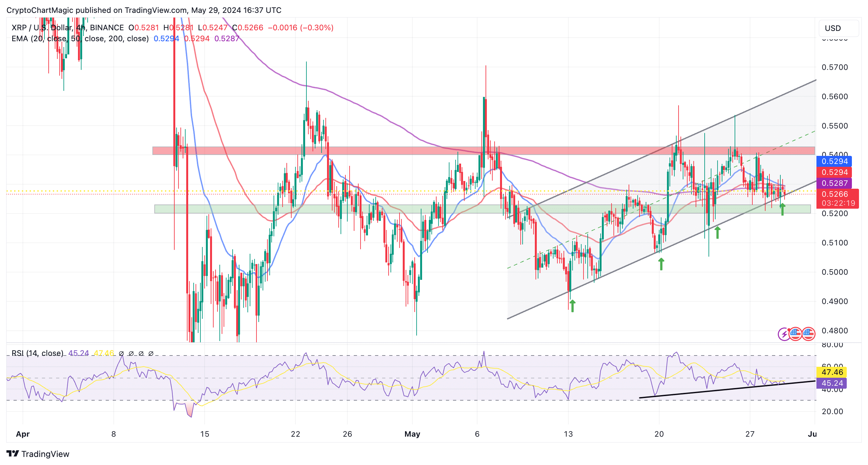Click the black RSI trendline
This screenshot has height=465, width=868.
(x=727, y=390)
